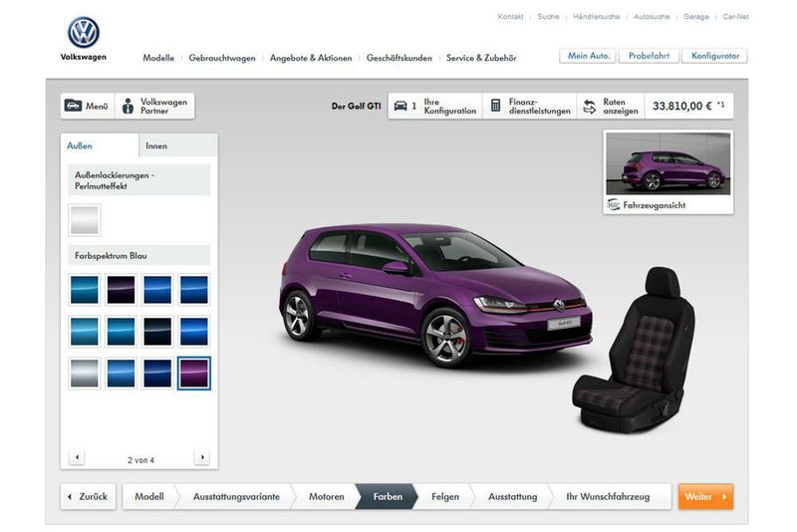Open the Händlersuche link

pyautogui.click(x=596, y=17)
